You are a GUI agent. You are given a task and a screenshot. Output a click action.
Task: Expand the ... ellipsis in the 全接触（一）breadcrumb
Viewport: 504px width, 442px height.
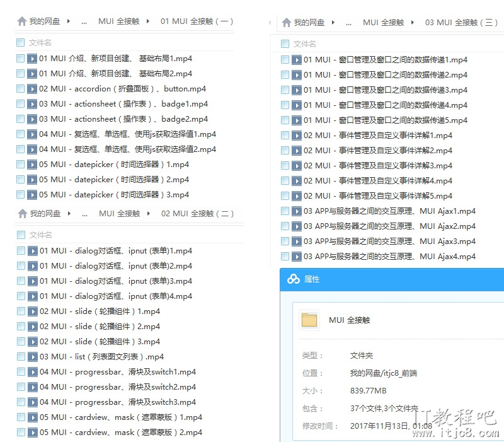(84, 23)
